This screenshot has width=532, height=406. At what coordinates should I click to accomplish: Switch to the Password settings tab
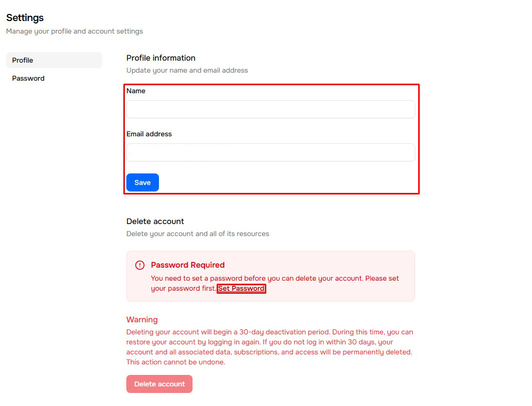coord(29,78)
